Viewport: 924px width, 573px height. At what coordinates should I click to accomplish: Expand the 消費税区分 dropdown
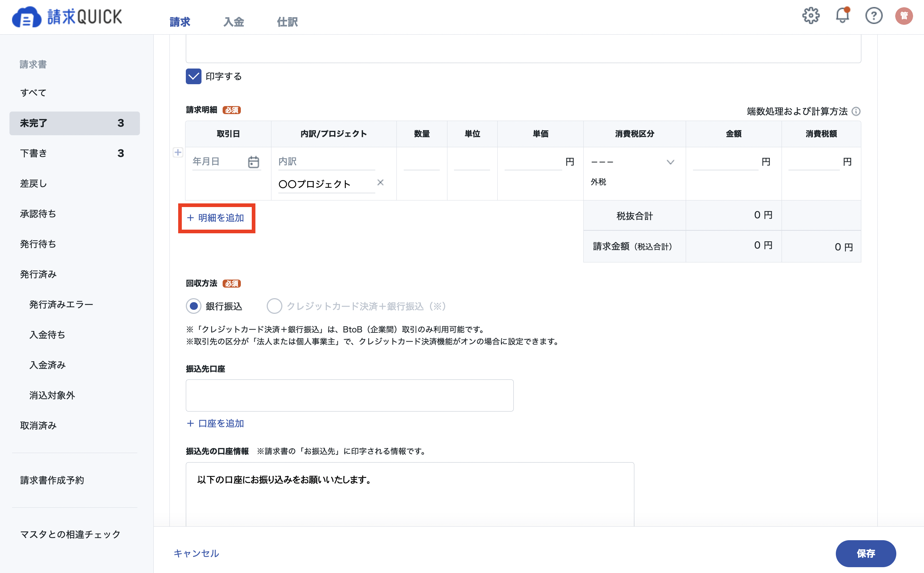click(x=633, y=162)
